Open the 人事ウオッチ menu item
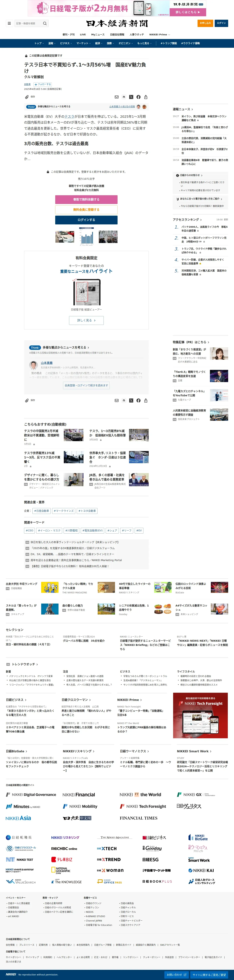Screen dimensions: 234x980 [137, 35]
